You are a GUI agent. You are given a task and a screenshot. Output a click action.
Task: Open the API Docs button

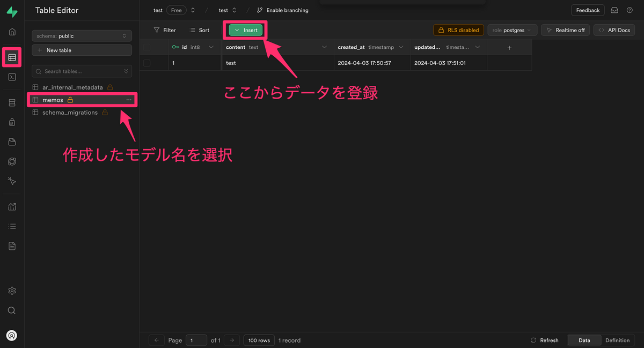614,30
